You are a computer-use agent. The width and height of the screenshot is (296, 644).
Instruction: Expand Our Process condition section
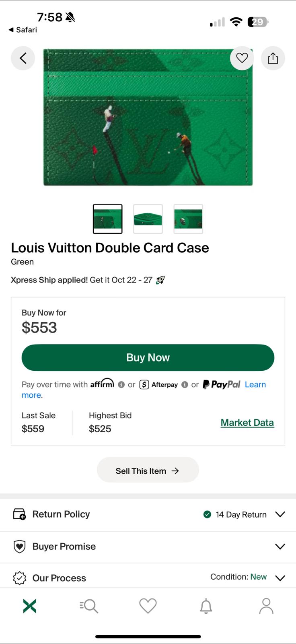(280, 578)
